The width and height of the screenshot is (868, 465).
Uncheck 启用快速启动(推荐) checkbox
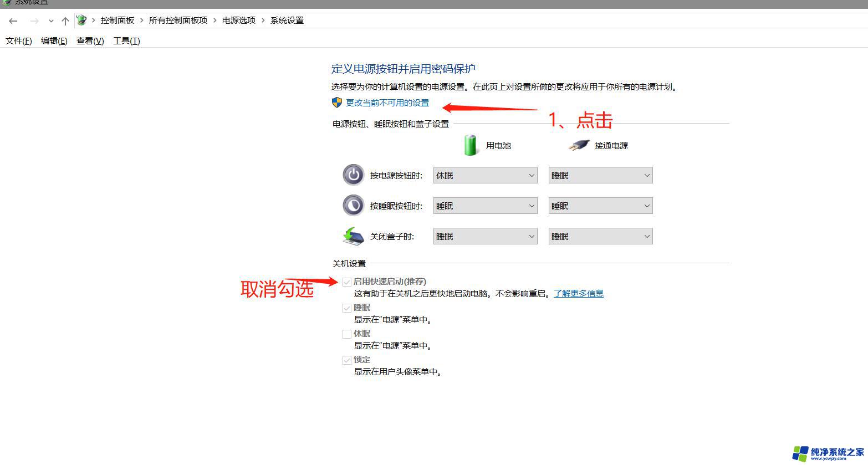pyautogui.click(x=347, y=282)
